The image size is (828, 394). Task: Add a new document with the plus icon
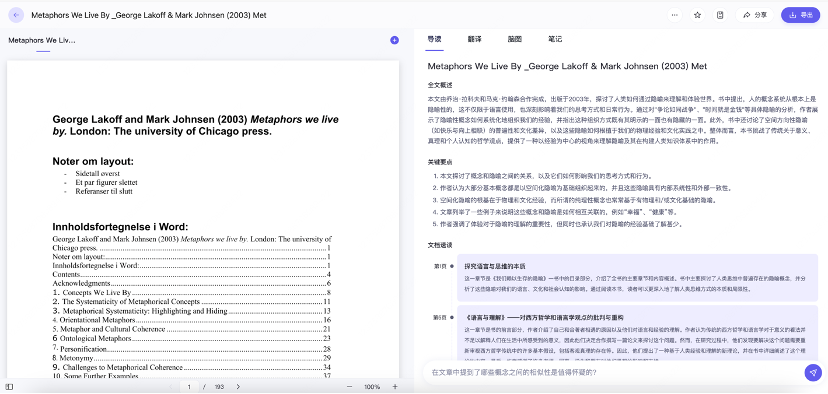coord(394,40)
